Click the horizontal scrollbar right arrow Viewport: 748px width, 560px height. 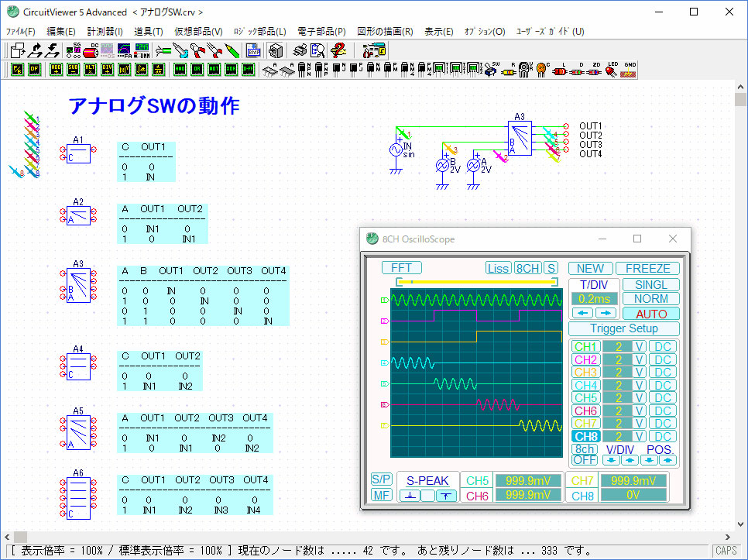click(728, 537)
